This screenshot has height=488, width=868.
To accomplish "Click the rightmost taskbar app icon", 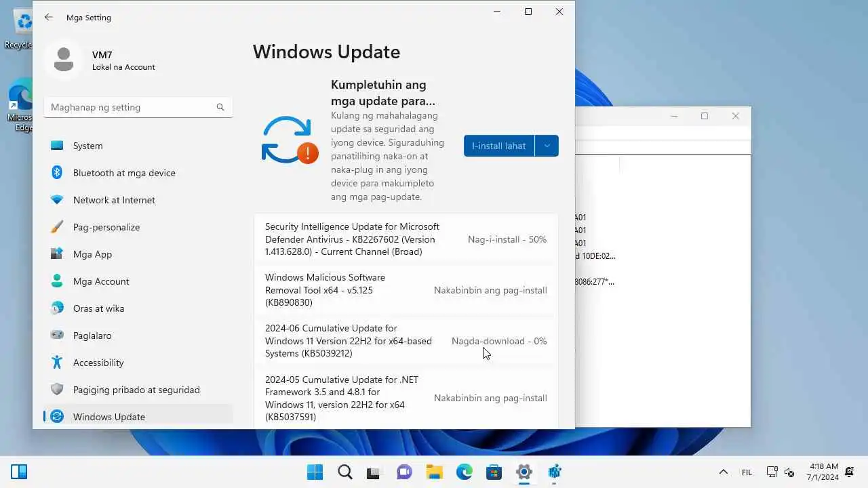I will pyautogui.click(x=554, y=472).
